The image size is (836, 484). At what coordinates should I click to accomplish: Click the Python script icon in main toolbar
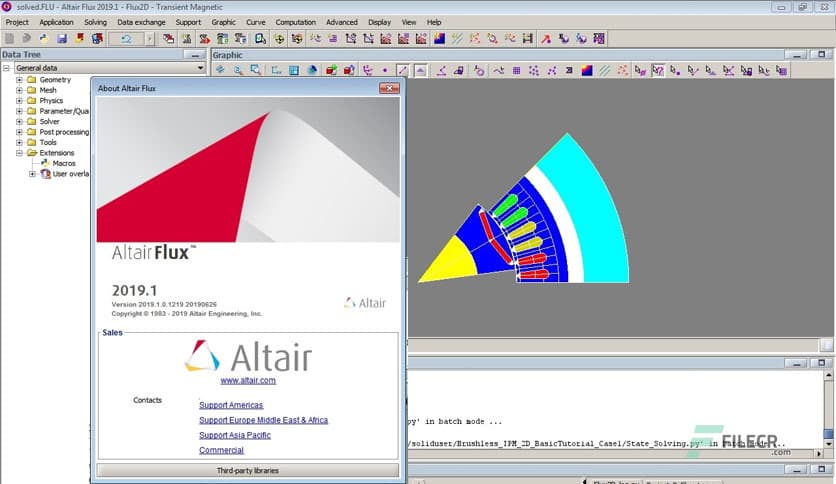pyautogui.click(x=44, y=38)
